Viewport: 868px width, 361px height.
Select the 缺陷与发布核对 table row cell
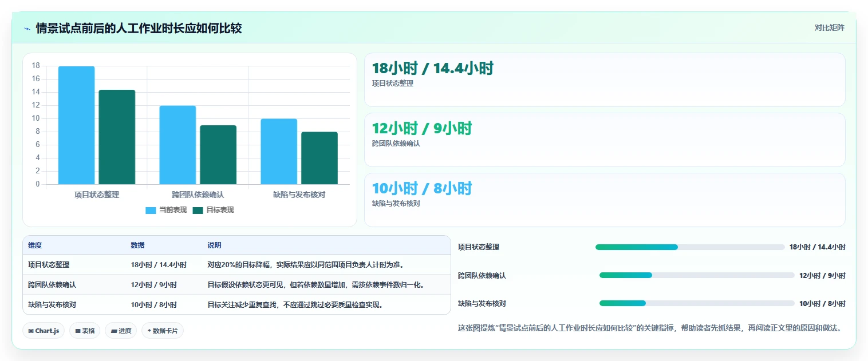(x=52, y=304)
